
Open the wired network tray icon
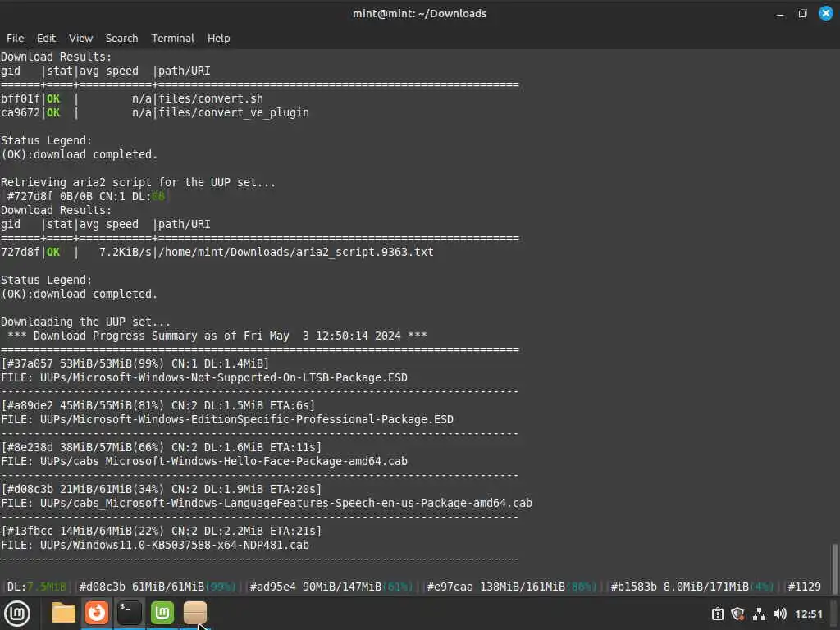click(759, 614)
